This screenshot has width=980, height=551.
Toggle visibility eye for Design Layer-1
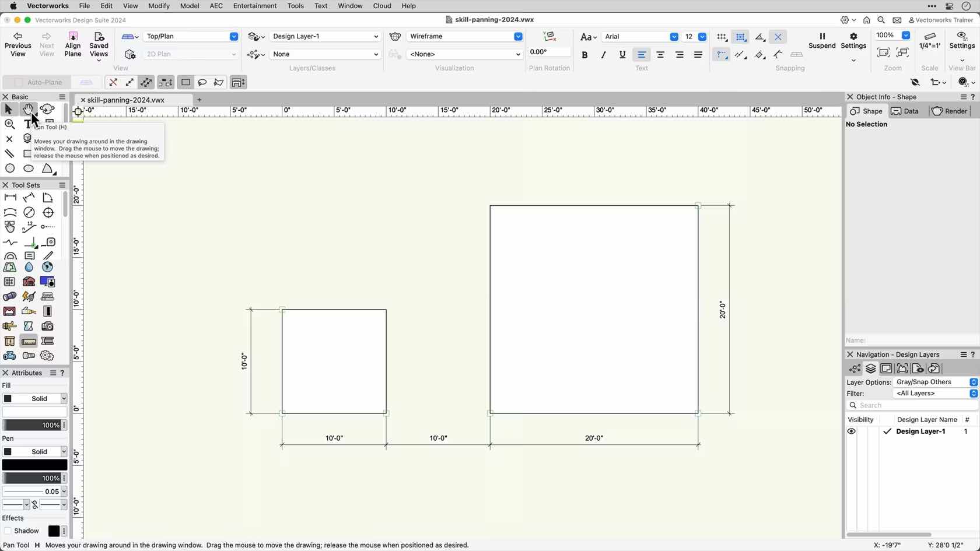click(x=851, y=431)
